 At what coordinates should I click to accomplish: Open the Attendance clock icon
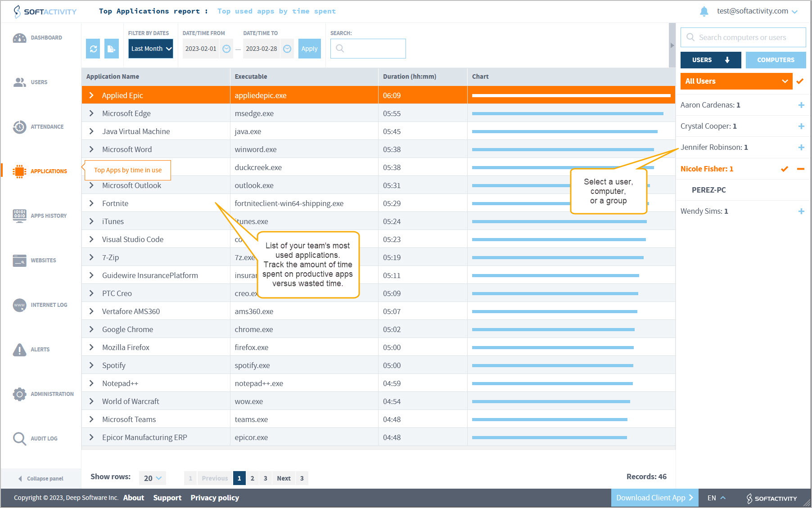tap(19, 127)
